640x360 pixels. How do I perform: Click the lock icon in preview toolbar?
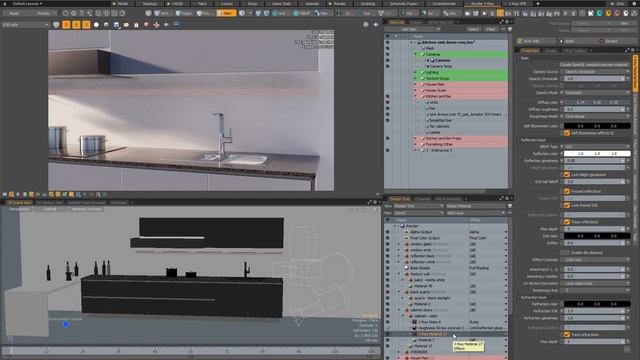[136, 25]
